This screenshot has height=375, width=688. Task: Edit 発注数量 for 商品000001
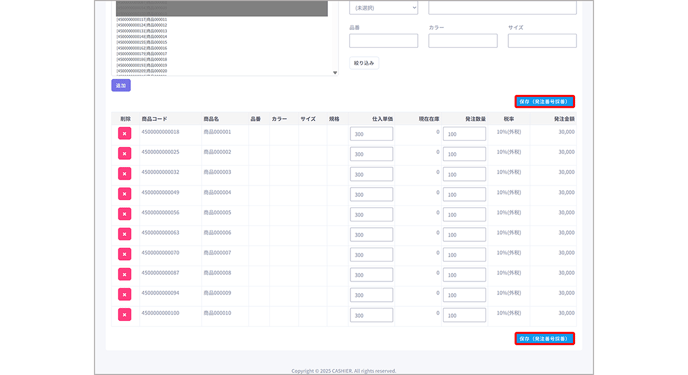(464, 134)
